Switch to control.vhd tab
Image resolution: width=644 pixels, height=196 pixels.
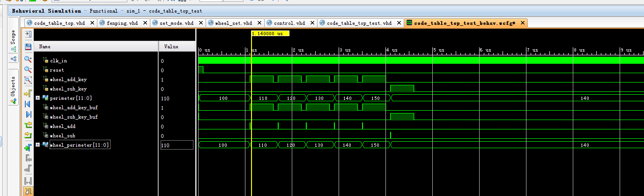[291, 23]
